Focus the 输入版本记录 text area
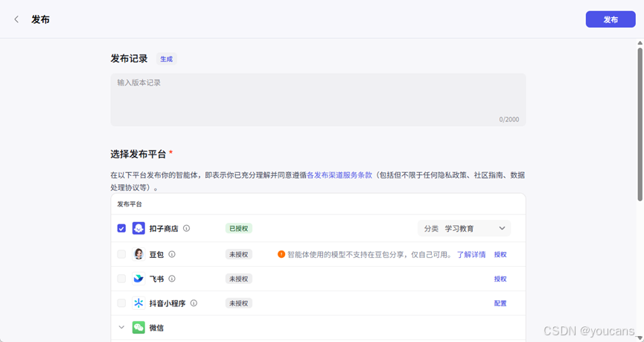The height and width of the screenshot is (342, 644). [x=318, y=100]
